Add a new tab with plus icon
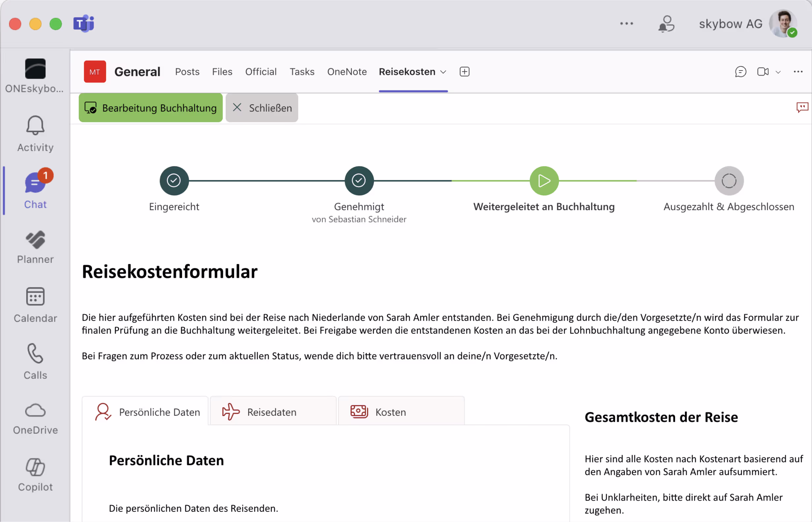This screenshot has width=812, height=522. 464,72
